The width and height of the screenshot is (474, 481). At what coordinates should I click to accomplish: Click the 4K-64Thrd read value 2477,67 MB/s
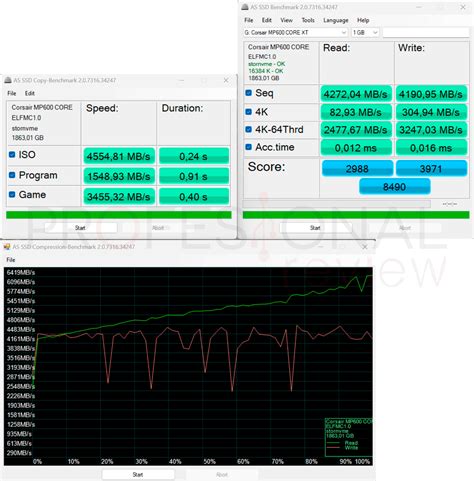(356, 130)
